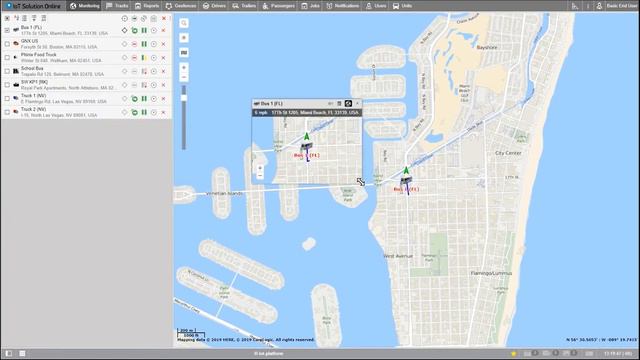This screenshot has height=360, width=640.
Task: Click the left panel toggle in bottom bar
Action: 9,353
